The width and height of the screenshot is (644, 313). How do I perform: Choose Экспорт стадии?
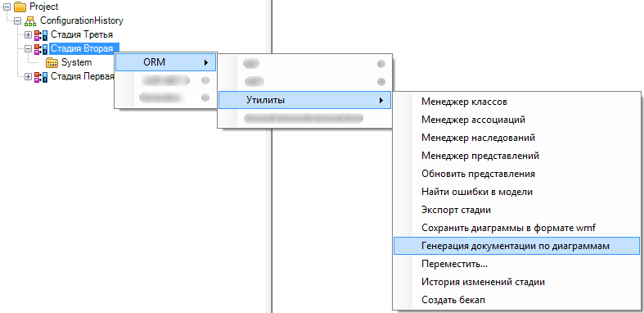coord(516,210)
